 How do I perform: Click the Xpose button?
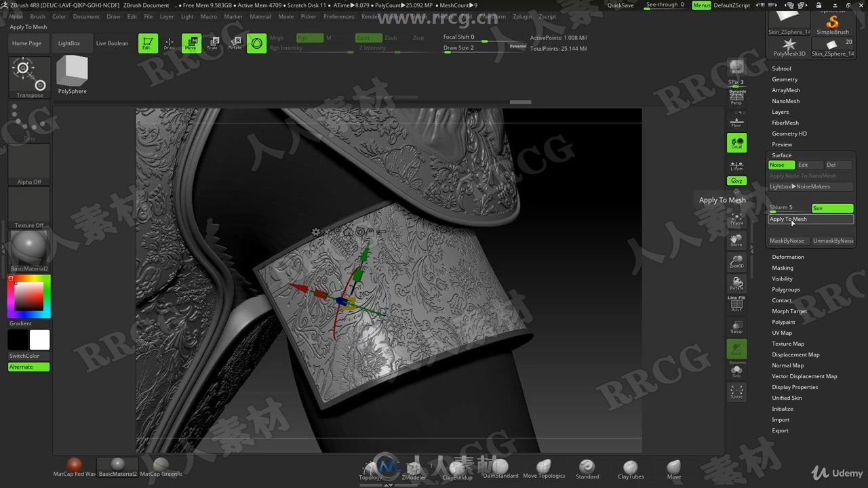tap(736, 392)
